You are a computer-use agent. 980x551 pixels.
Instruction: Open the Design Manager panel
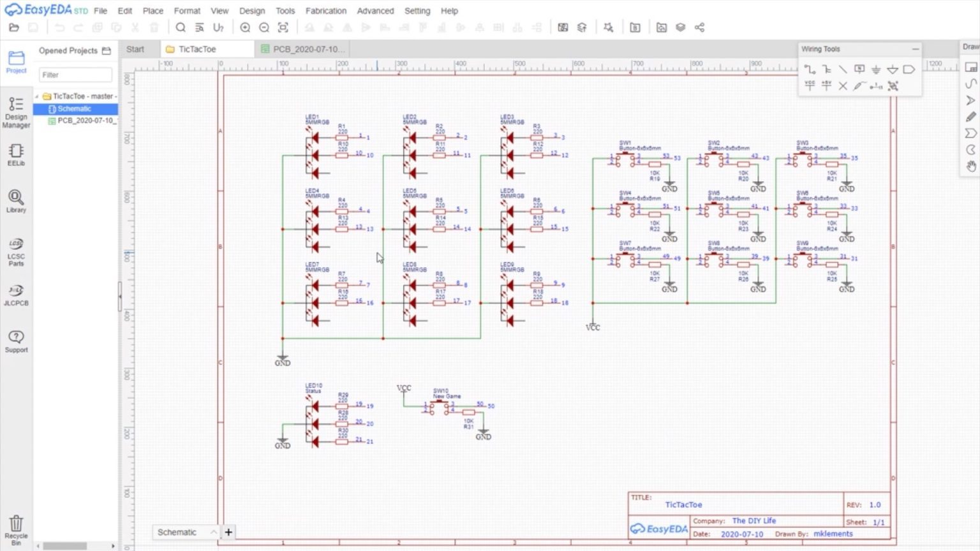coord(16,112)
